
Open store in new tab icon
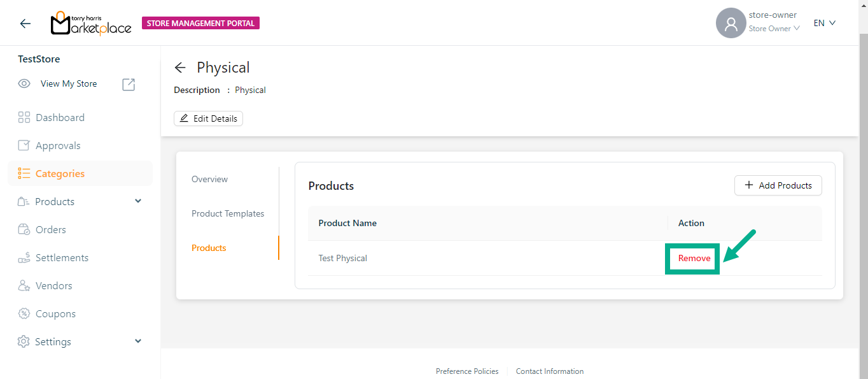click(129, 84)
